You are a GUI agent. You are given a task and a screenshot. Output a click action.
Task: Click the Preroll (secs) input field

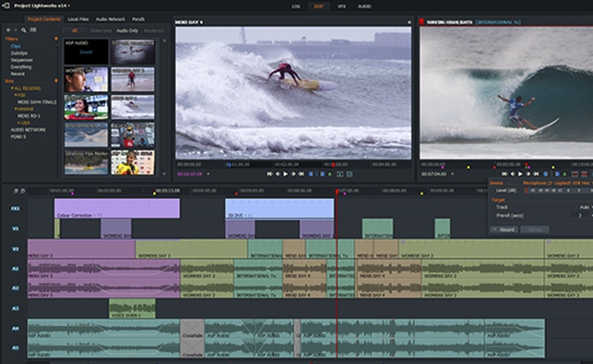580,216
